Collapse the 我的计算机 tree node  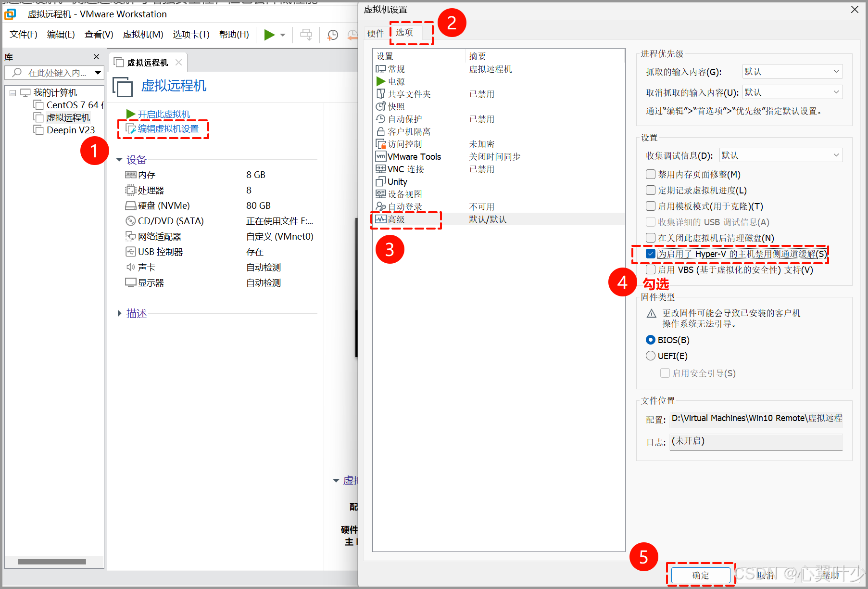point(13,93)
